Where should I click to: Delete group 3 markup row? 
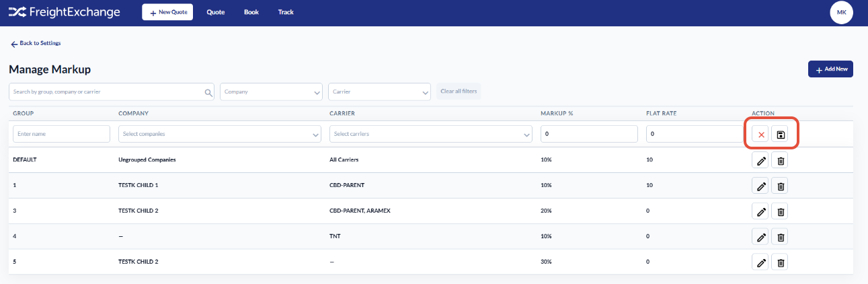tap(780, 212)
